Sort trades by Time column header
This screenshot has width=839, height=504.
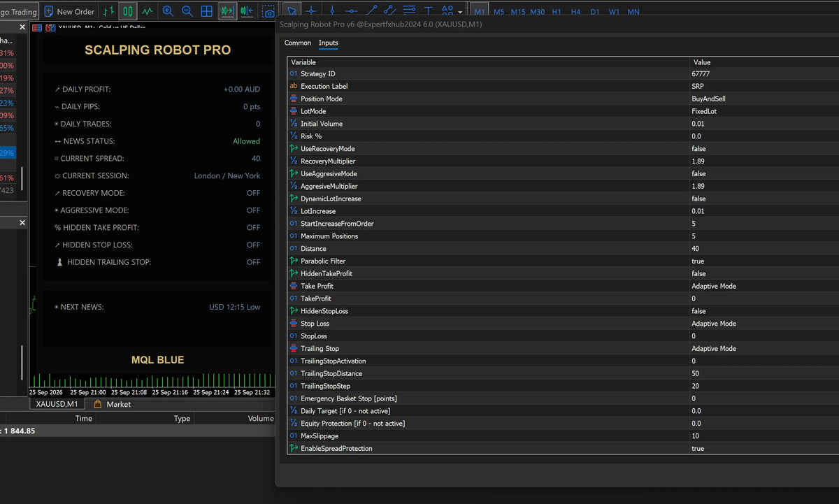(84, 419)
